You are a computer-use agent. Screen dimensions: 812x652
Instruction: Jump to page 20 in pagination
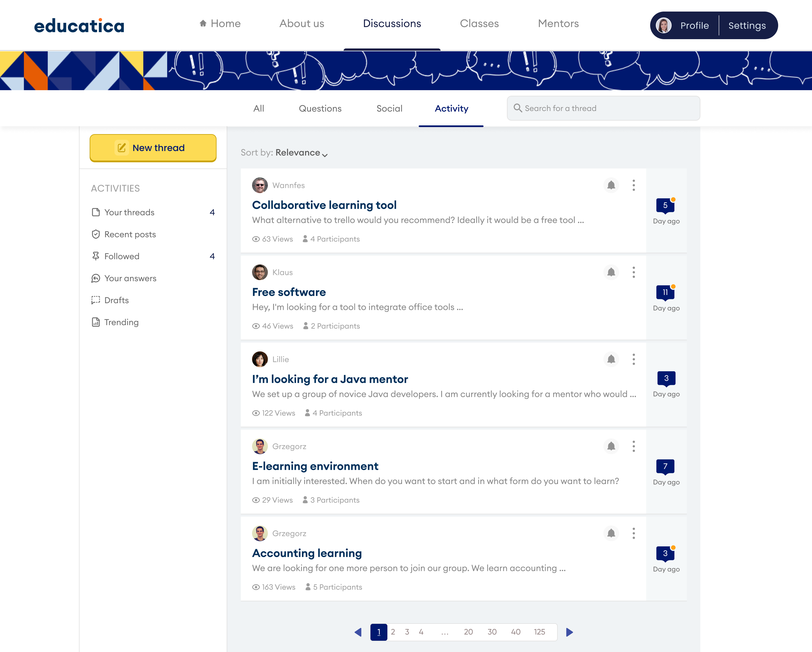(x=468, y=632)
